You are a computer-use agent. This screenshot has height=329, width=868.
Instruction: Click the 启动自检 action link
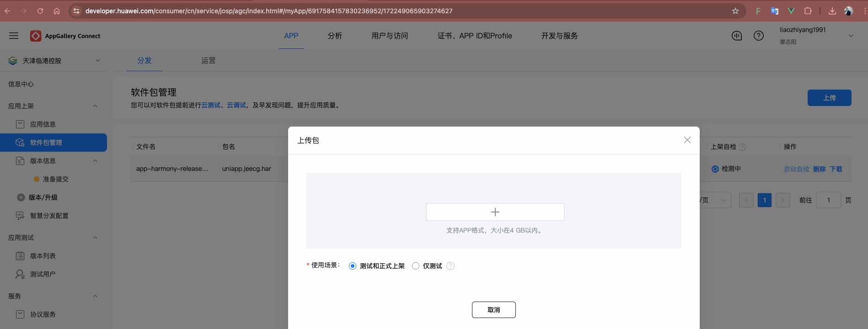[797, 169]
